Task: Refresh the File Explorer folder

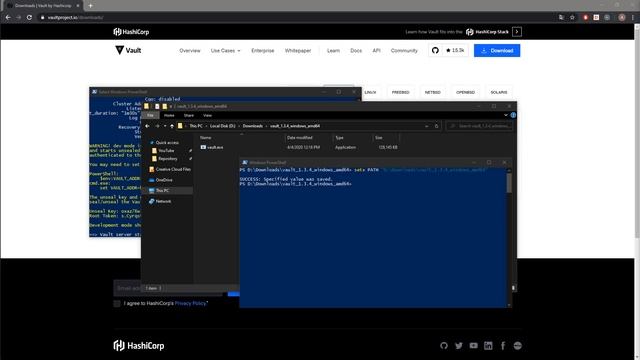Action: [x=436, y=126]
